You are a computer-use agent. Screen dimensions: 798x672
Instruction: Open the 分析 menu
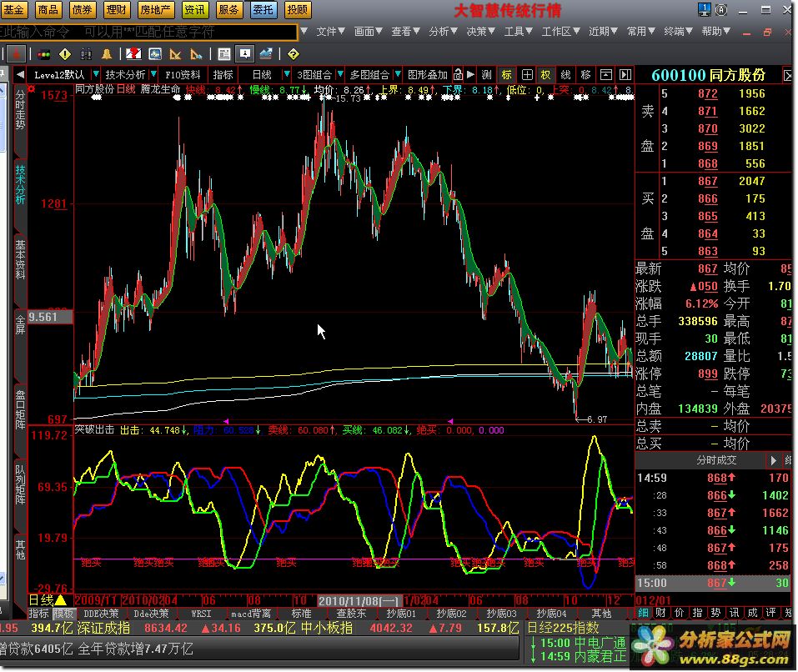tap(443, 32)
